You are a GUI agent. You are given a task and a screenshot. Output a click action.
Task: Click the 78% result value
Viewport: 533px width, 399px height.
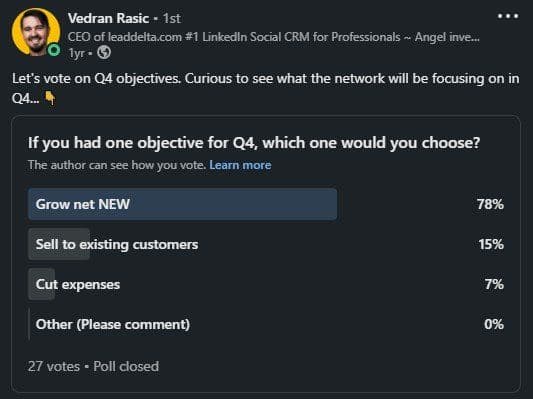490,204
